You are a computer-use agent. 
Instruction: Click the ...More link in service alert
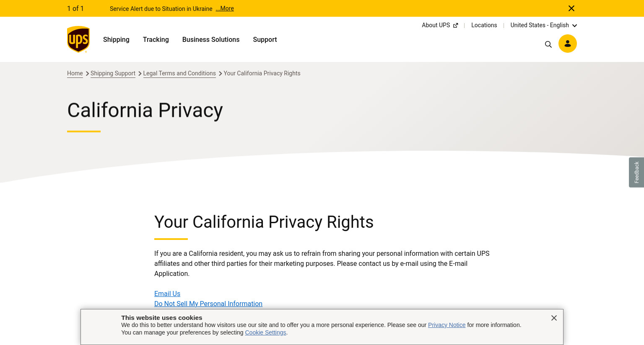(225, 8)
